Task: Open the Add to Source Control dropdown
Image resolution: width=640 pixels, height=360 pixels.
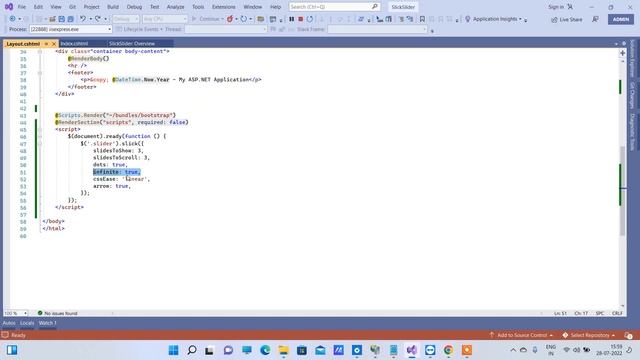Action: pyautogui.click(x=521, y=335)
